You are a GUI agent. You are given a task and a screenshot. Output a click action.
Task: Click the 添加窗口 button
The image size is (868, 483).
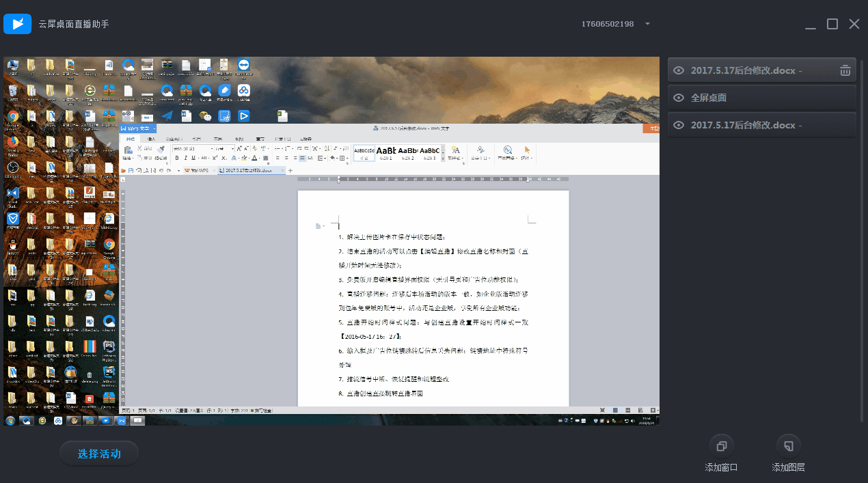721,451
